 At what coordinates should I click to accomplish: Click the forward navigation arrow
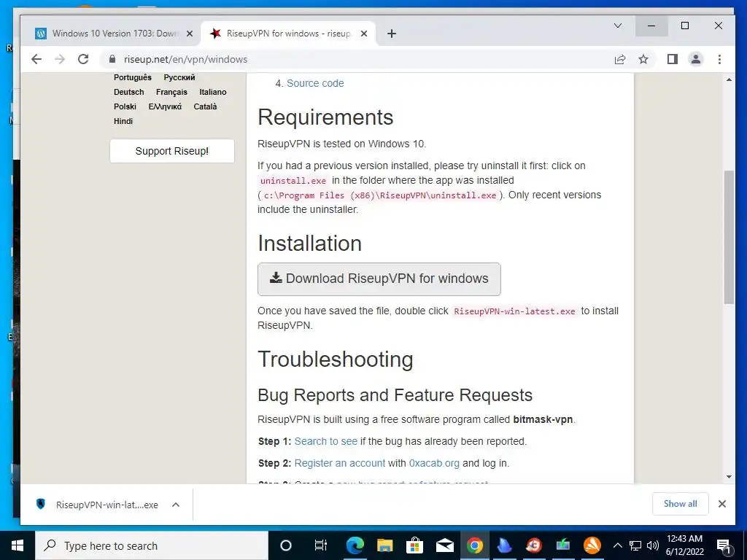(60, 59)
